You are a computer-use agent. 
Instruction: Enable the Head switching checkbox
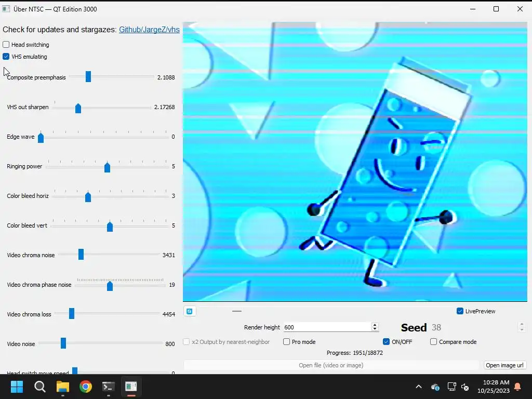6,45
